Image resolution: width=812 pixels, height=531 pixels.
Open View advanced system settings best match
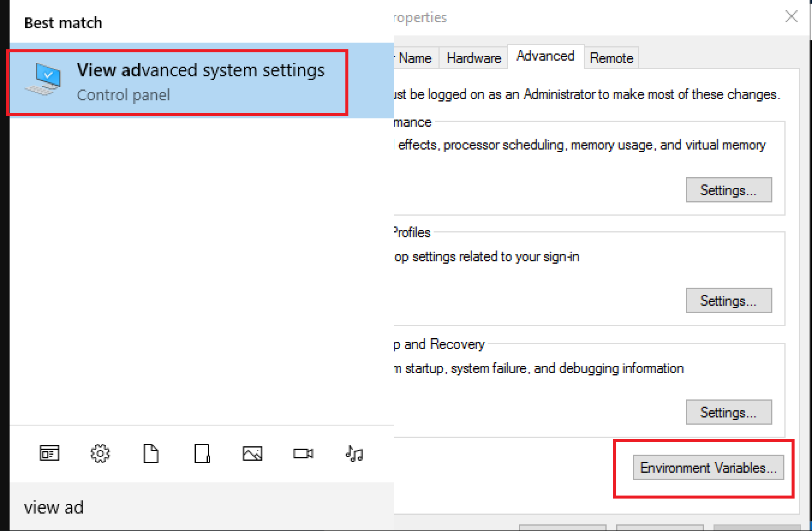pyautogui.click(x=201, y=70)
